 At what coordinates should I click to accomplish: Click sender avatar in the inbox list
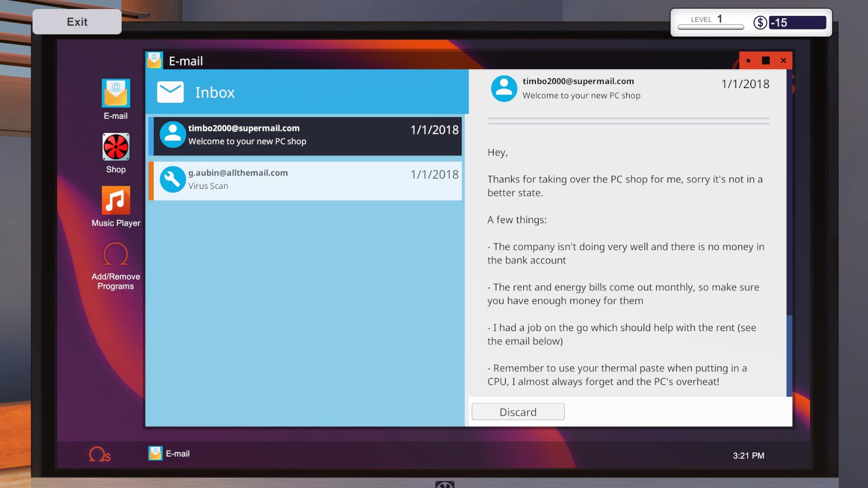172,135
